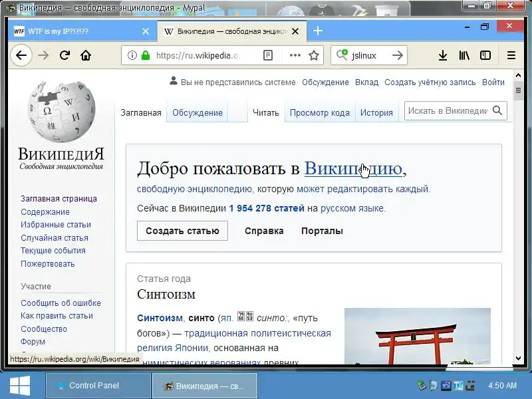Click Войти to log in
The image size is (532, 399).
point(493,82)
